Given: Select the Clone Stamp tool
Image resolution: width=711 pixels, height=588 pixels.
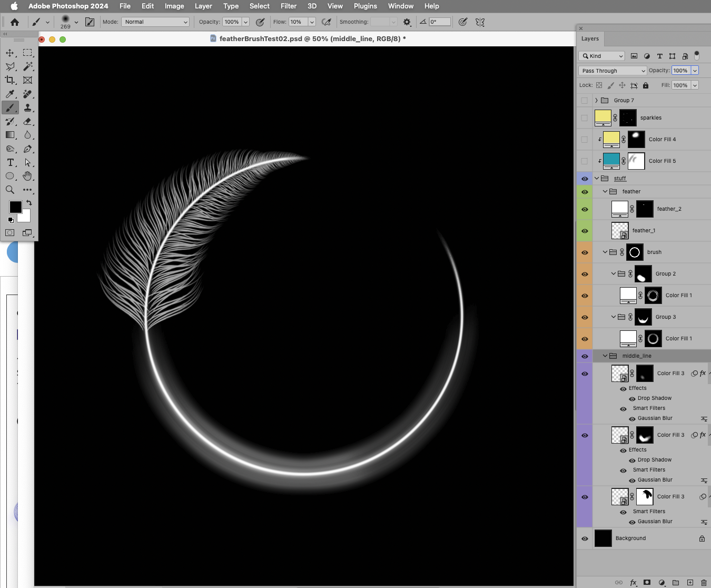Looking at the screenshot, I should point(28,107).
